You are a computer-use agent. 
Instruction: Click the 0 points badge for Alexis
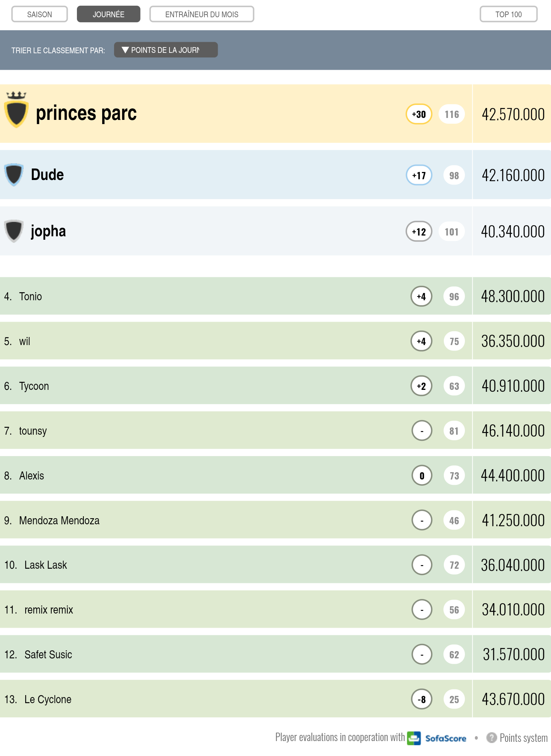tap(422, 476)
